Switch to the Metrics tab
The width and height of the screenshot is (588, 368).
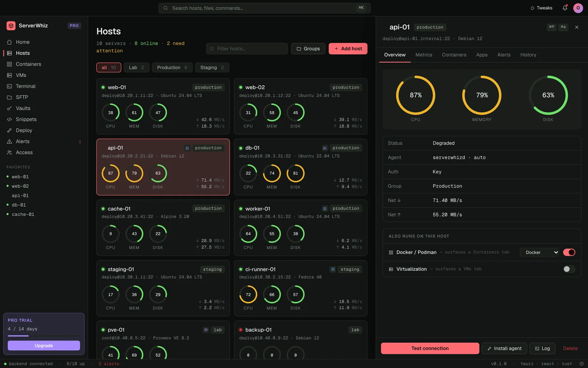424,55
